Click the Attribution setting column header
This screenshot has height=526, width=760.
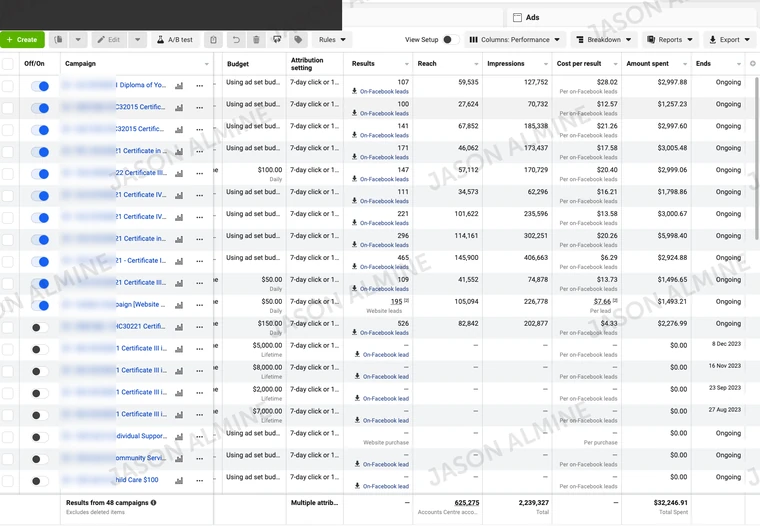pos(315,64)
